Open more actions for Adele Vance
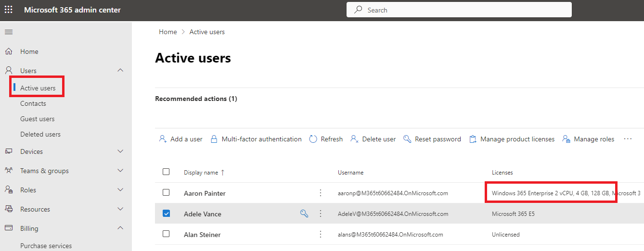This screenshot has width=644, height=251. pyautogui.click(x=321, y=213)
